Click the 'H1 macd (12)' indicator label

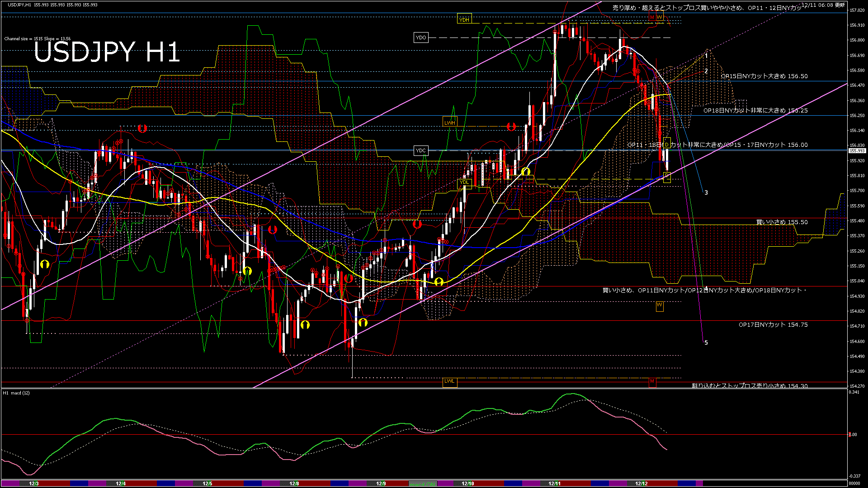(16, 393)
